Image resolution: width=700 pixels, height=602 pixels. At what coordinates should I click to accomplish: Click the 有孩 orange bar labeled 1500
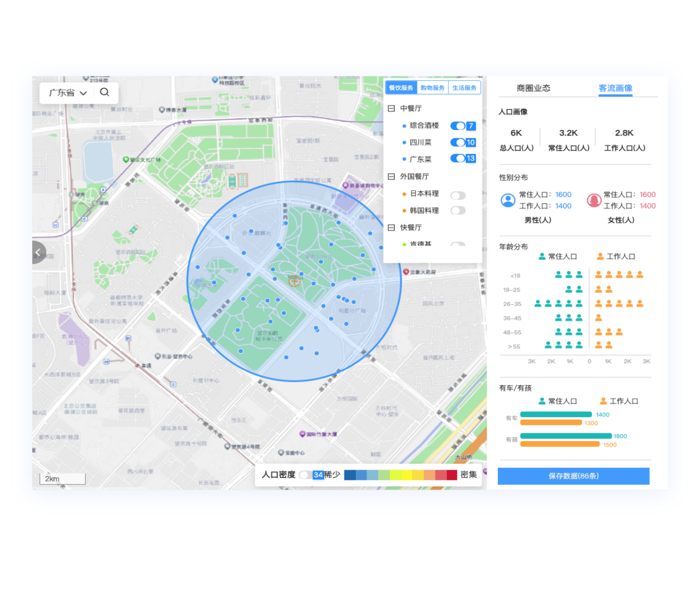click(560, 444)
